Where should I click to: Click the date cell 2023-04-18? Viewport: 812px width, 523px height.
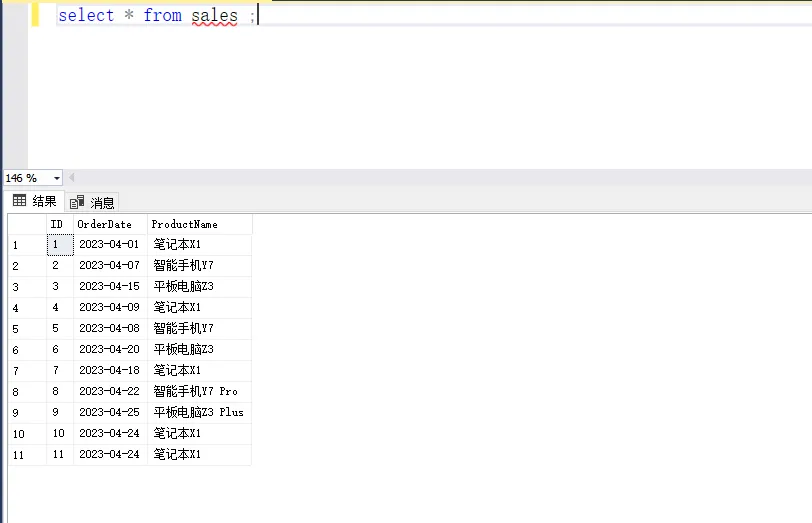(110, 370)
